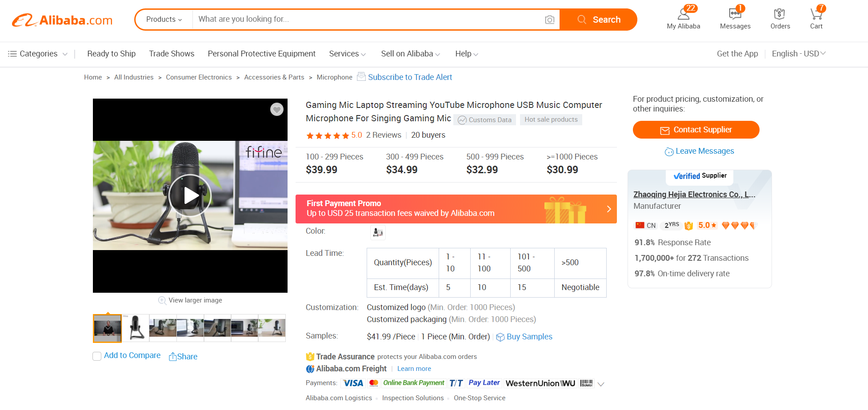This screenshot has width=868, height=410.
Task: Expand Sell on Alibaba dropdown
Action: (410, 54)
